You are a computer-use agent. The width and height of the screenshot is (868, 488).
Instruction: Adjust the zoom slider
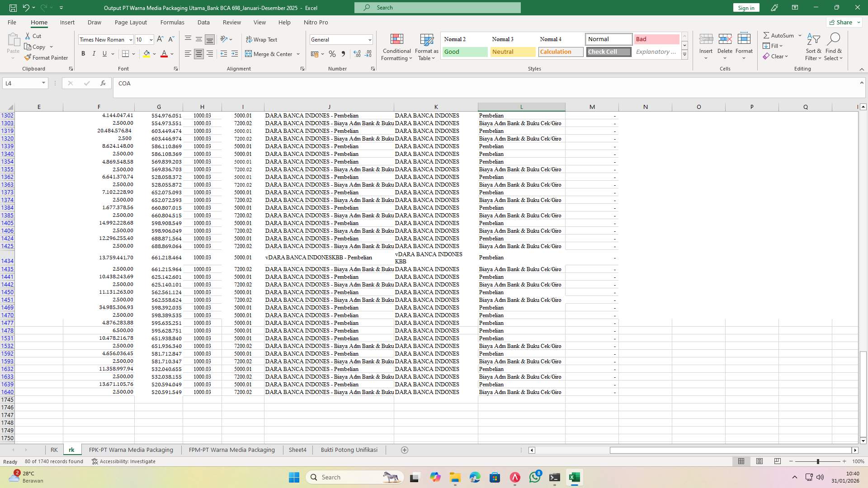(818, 461)
